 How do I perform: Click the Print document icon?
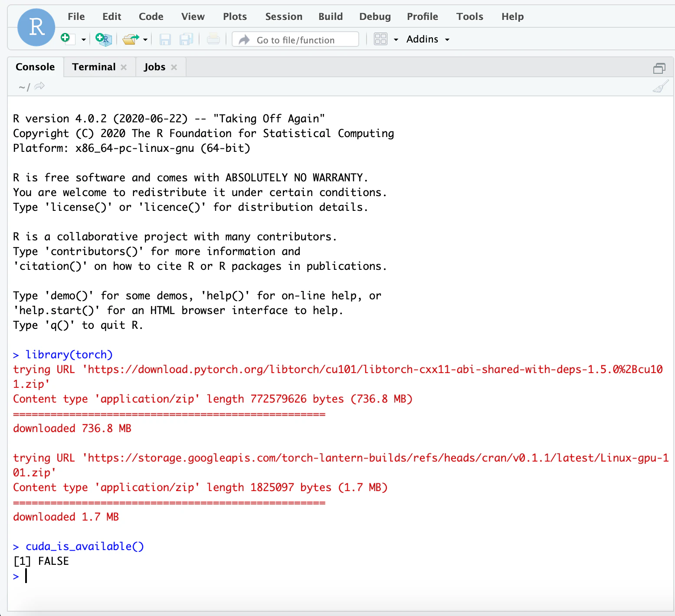pos(213,39)
